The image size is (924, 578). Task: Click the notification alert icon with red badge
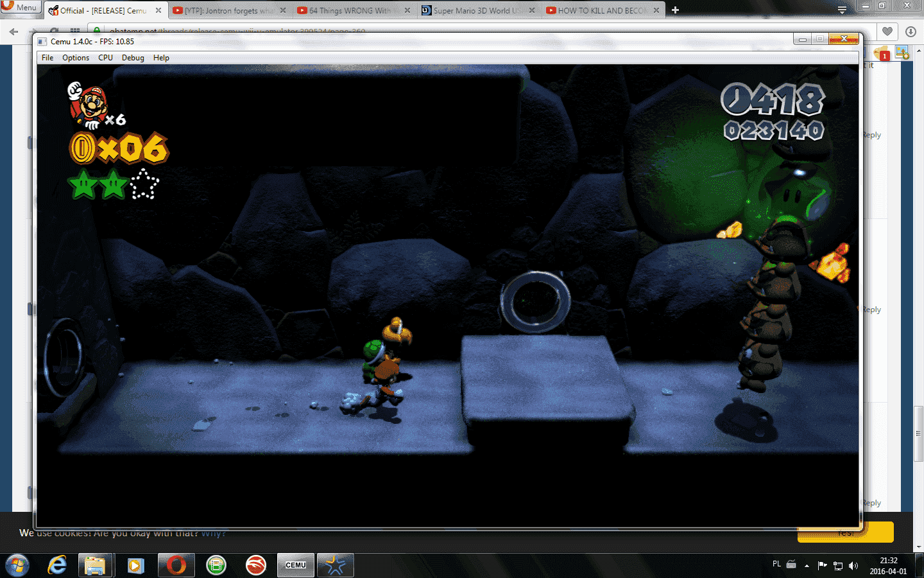[x=882, y=53]
